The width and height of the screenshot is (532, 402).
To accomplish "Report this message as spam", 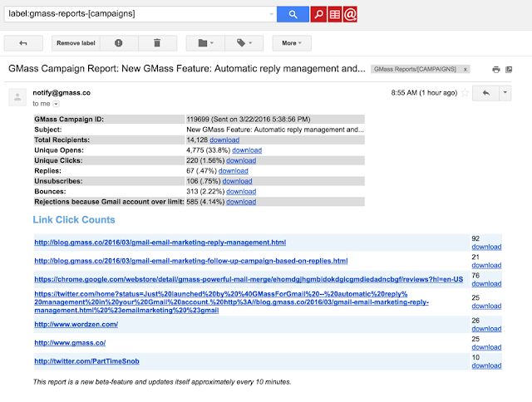I will (118, 43).
